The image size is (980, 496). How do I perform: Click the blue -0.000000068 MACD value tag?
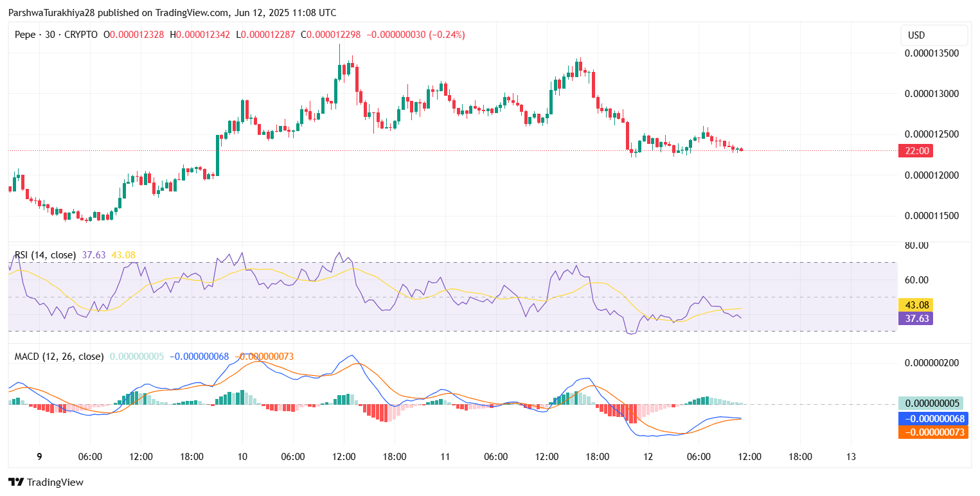tap(932, 418)
